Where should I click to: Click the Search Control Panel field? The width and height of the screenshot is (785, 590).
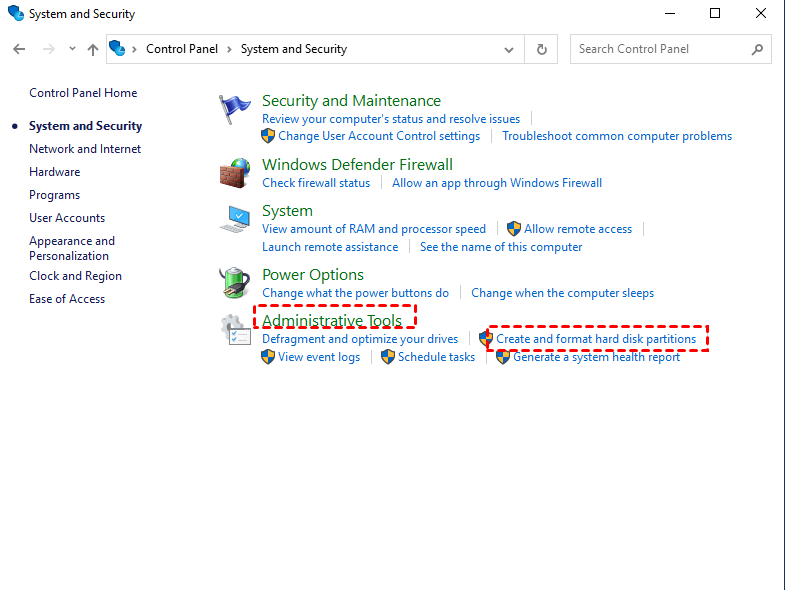[670, 49]
